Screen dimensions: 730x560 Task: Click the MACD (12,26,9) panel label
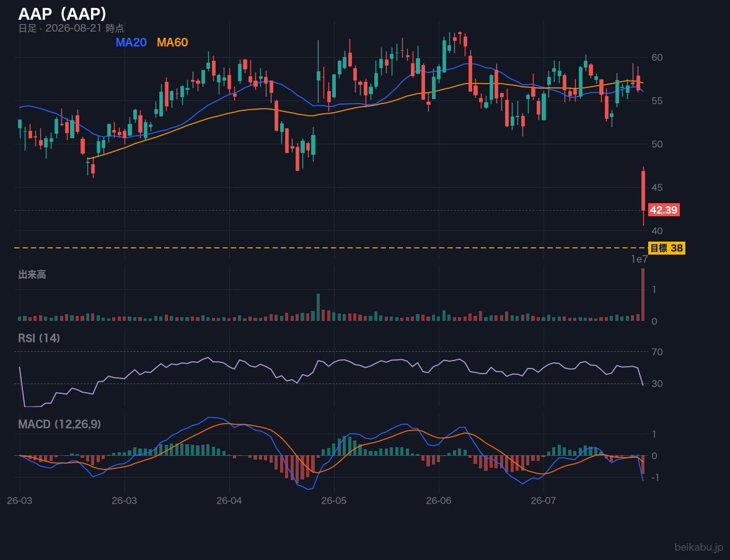[x=59, y=424]
